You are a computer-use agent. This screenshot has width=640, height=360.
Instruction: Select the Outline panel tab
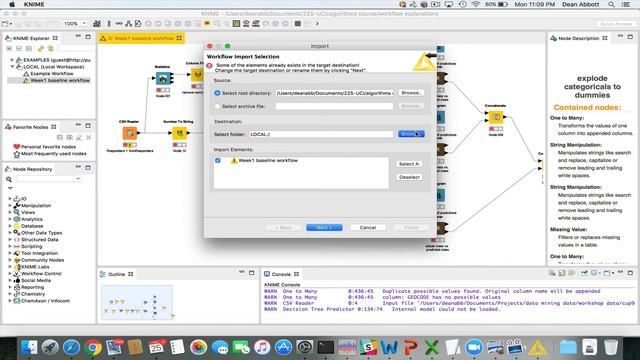coord(117,274)
